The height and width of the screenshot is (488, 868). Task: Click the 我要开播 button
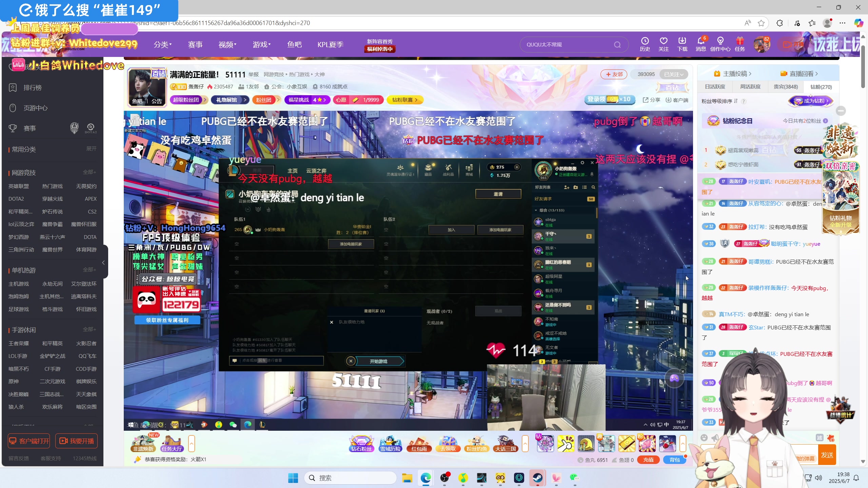pos(77,441)
